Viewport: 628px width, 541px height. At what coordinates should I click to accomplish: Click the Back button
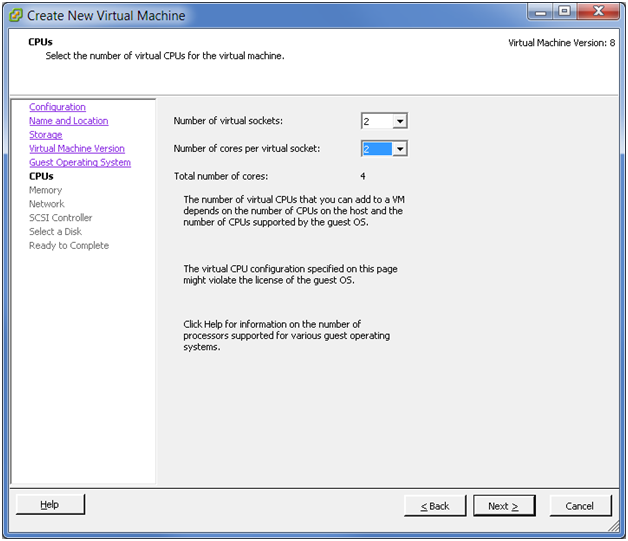pos(435,506)
